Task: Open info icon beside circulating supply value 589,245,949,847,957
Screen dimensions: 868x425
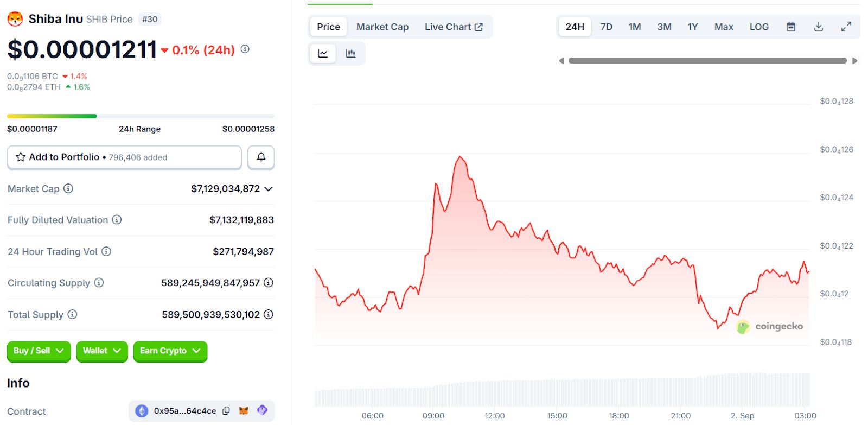Action: click(x=269, y=283)
